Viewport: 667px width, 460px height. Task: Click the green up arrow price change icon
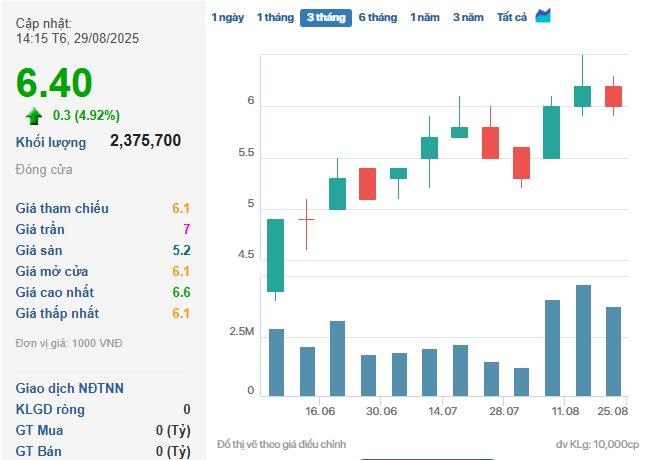(34, 114)
